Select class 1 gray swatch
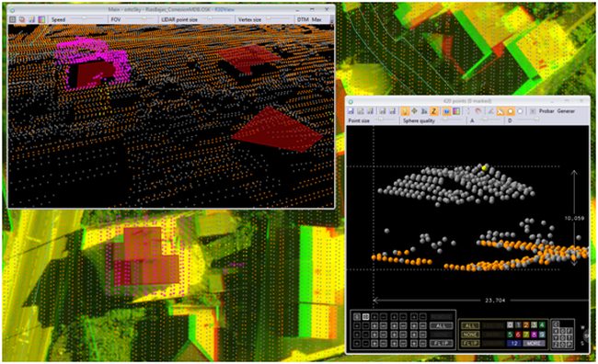The height and width of the screenshot is (364, 598). coord(518,325)
